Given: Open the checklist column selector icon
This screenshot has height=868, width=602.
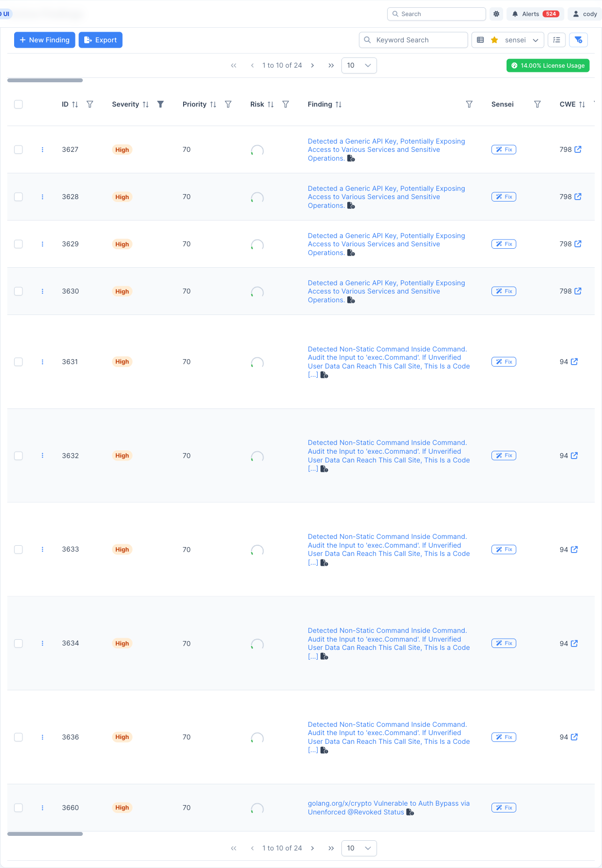Looking at the screenshot, I should (x=556, y=40).
